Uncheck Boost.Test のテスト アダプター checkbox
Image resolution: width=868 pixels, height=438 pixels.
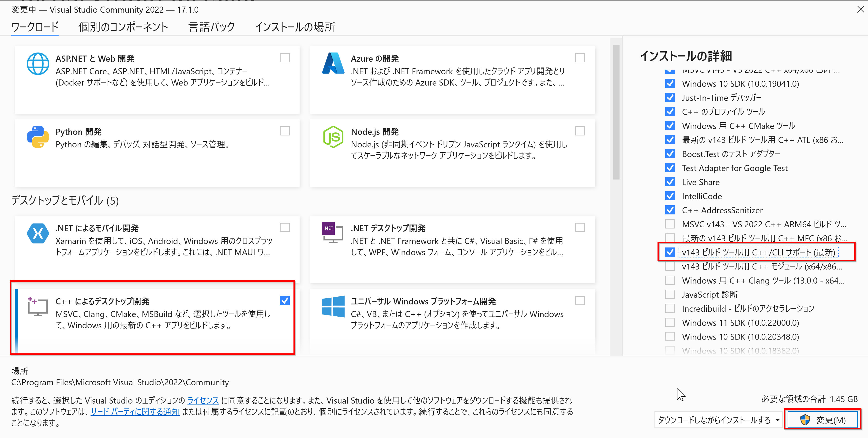(670, 154)
